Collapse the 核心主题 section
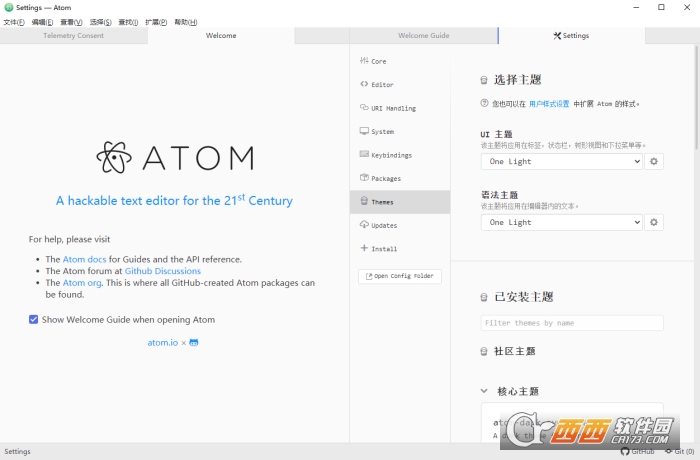The width and height of the screenshot is (700, 460). pyautogui.click(x=484, y=391)
